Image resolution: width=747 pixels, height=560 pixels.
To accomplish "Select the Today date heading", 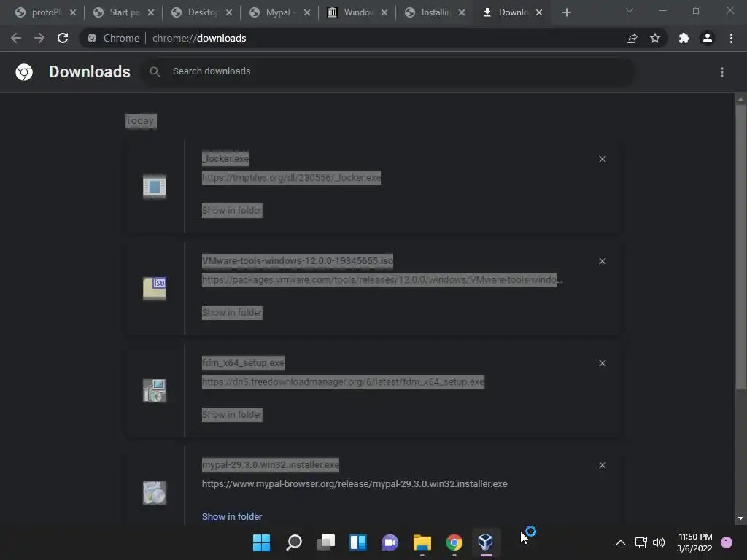I will click(x=141, y=121).
